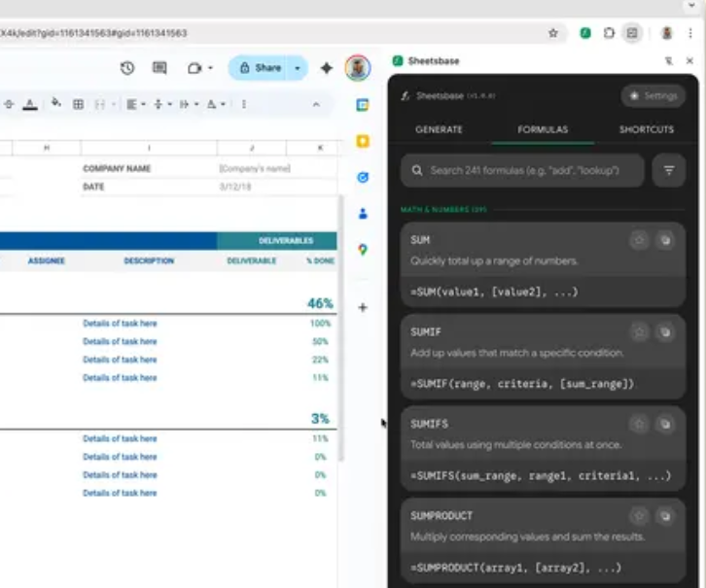The height and width of the screenshot is (588, 706).
Task: Click the filter icon beside formula search
Action: coord(668,170)
